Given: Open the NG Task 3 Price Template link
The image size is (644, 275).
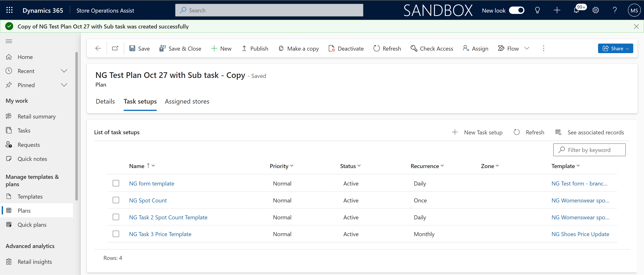Looking at the screenshot, I should 160,234.
